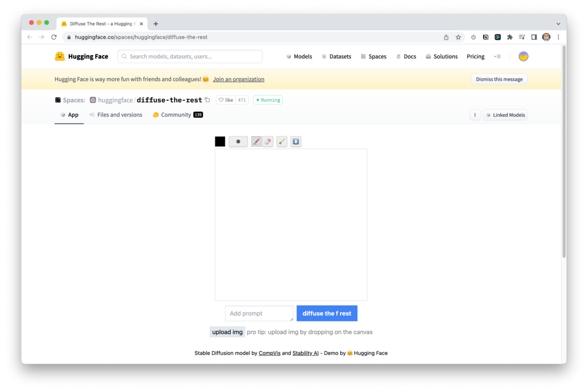The height and width of the screenshot is (392, 588).
Task: Open a new browser tab
Action: [x=156, y=24]
